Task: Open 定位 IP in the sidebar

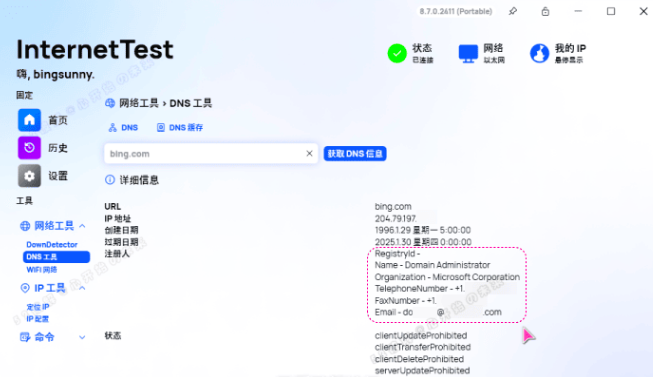Action: [37, 307]
